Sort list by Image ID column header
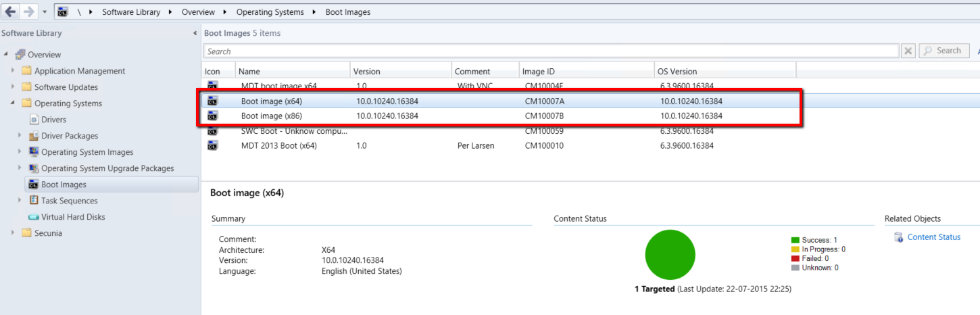 (585, 71)
